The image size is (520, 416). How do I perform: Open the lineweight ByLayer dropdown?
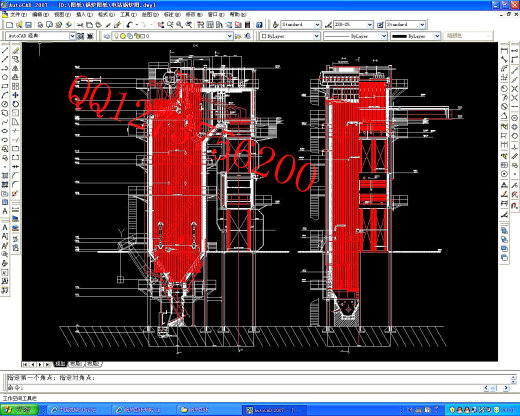tap(437, 36)
